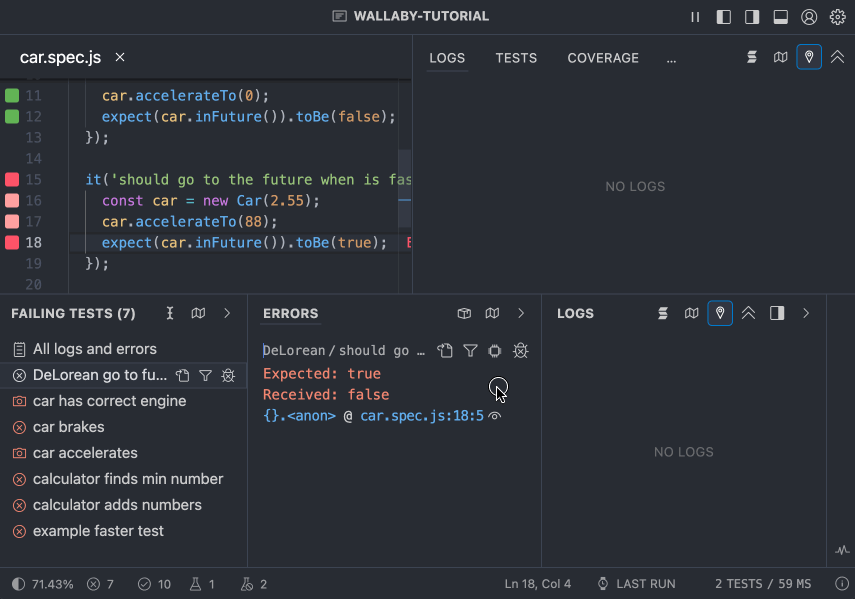
Task: Open the overflow menu next to COVERAGE tab
Action: 671,57
